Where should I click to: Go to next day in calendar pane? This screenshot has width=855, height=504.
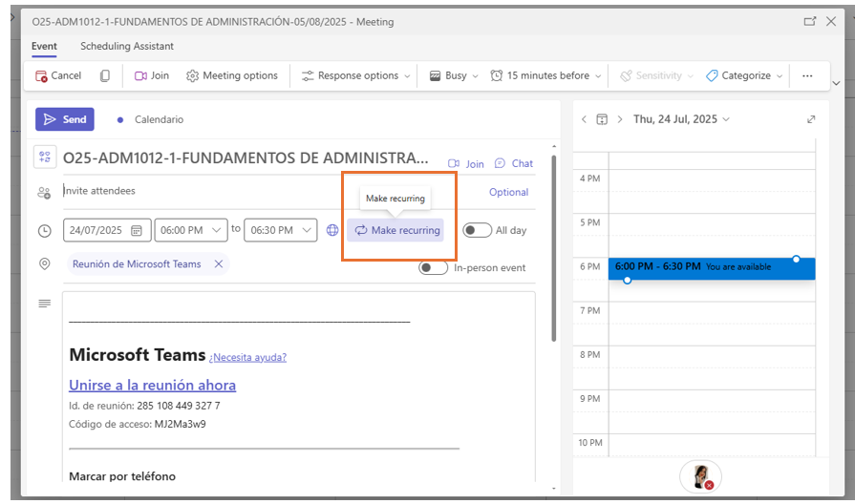619,119
